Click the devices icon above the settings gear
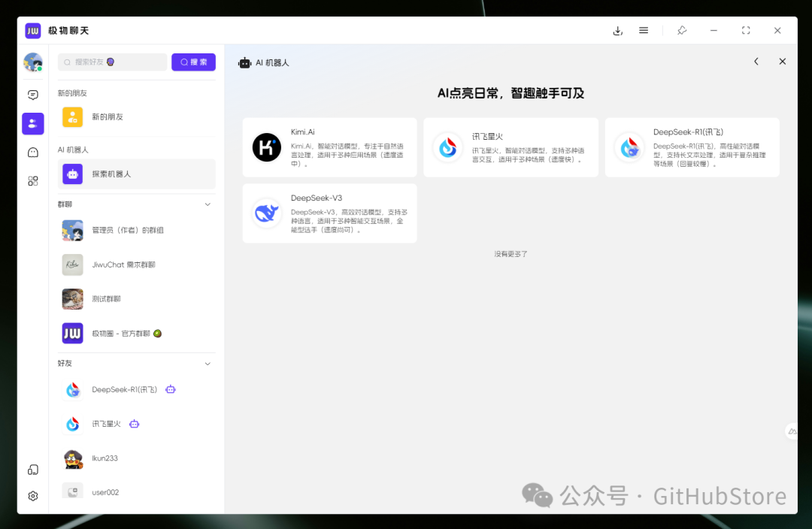Viewport: 812px width, 529px height. click(x=33, y=470)
